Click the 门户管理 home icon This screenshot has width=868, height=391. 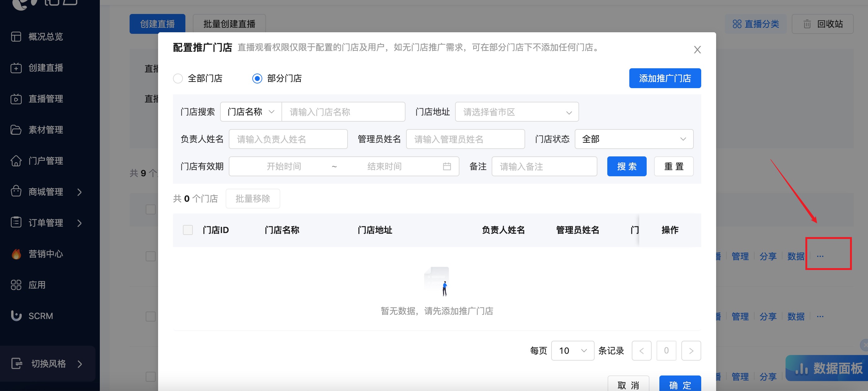pyautogui.click(x=16, y=161)
